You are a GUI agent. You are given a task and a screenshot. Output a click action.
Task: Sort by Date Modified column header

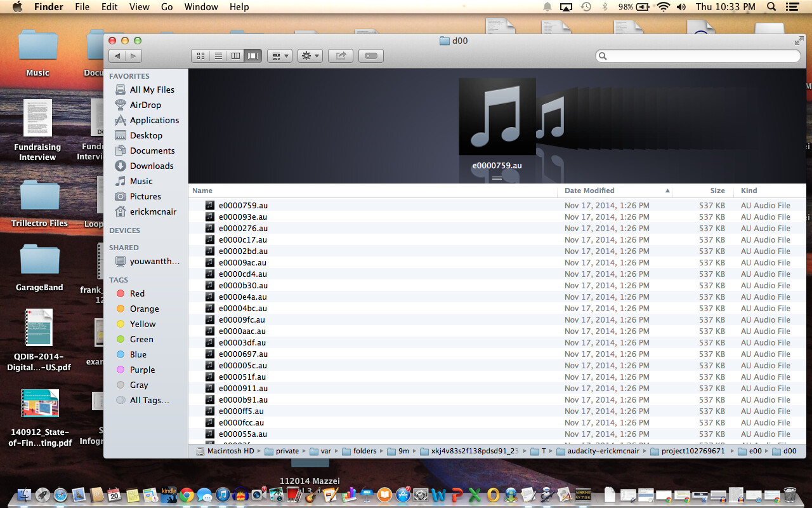pos(589,190)
